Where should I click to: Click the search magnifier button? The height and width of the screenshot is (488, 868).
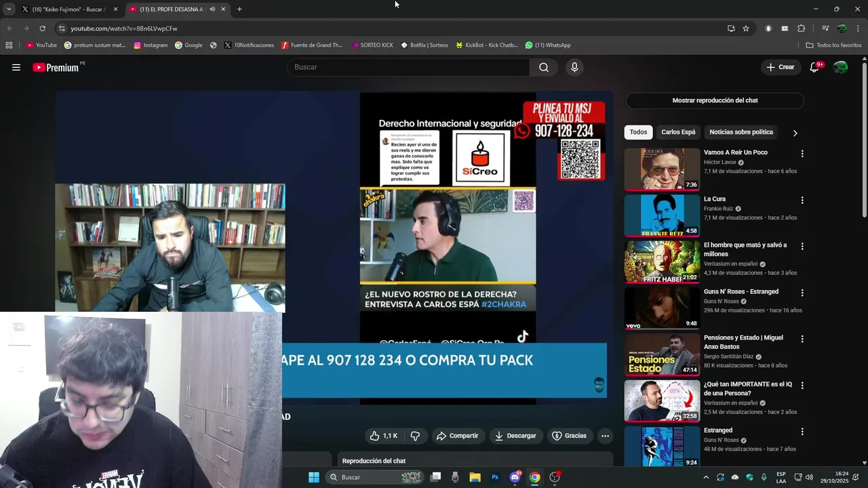544,67
